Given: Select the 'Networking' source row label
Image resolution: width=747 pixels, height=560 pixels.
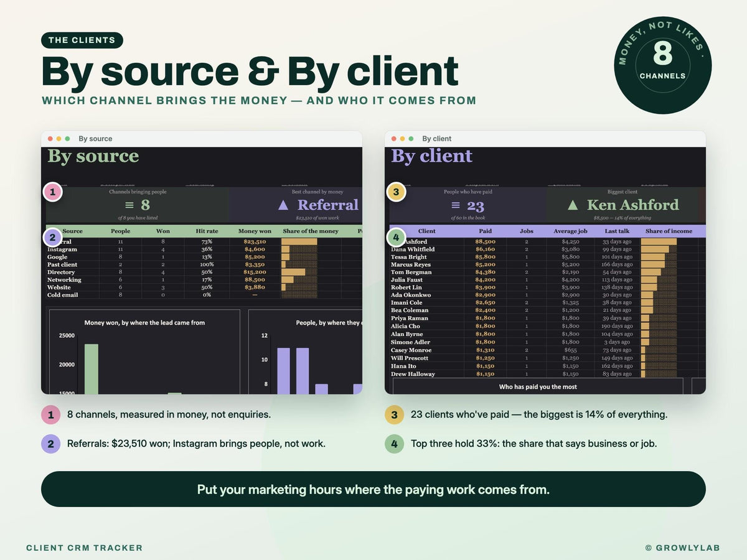Looking at the screenshot, I should tap(64, 280).
